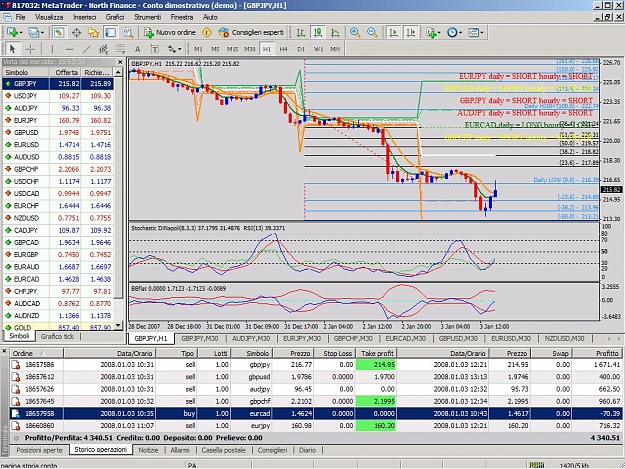Open the Grafici menu
The image size is (625, 469).
[115, 17]
